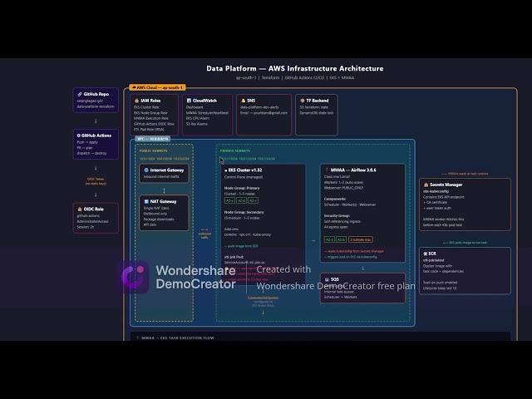Click 'Control Plane (managed)' text
This screenshot has width=532, height=399.
tap(244, 177)
